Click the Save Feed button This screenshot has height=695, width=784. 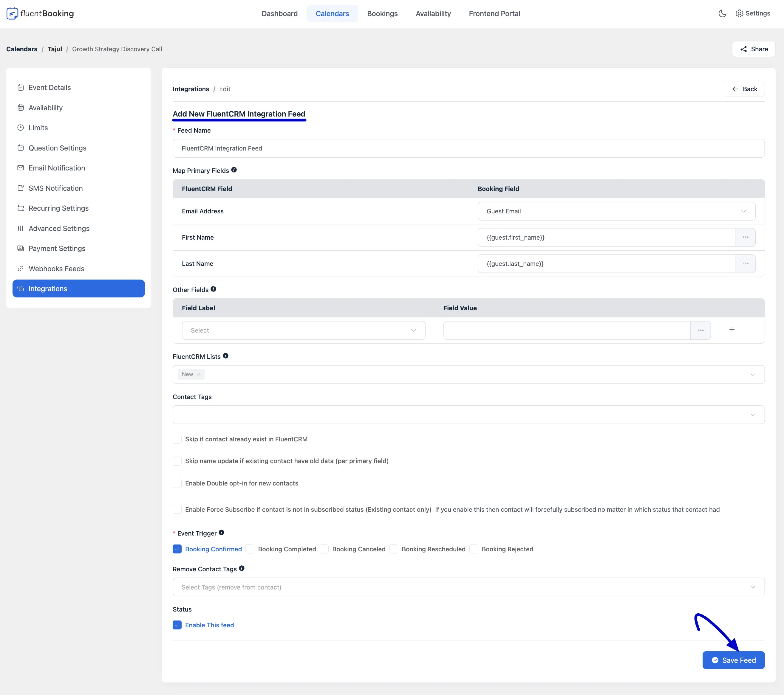point(733,660)
